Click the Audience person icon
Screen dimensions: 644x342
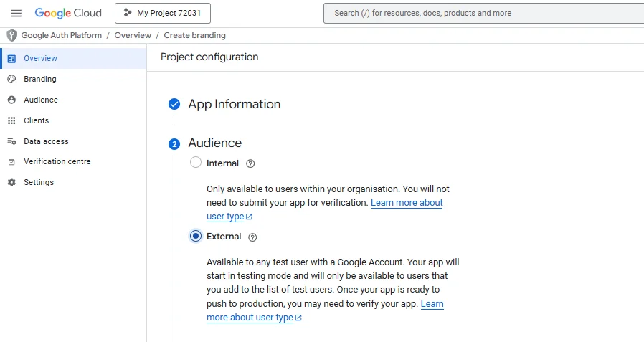point(11,100)
